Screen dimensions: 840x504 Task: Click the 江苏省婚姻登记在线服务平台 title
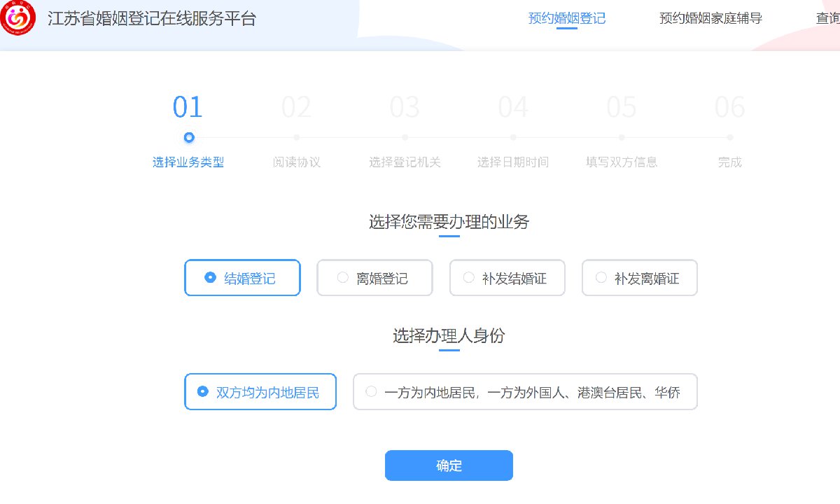point(152,19)
